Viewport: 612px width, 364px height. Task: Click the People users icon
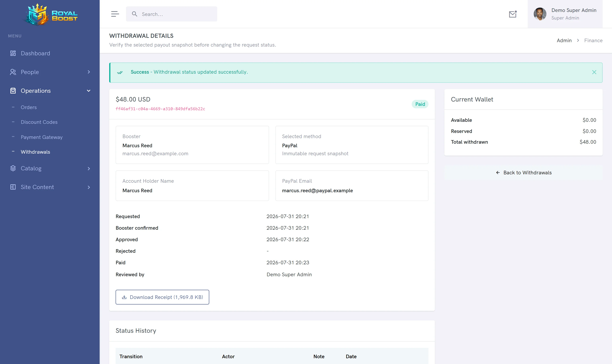tap(13, 72)
